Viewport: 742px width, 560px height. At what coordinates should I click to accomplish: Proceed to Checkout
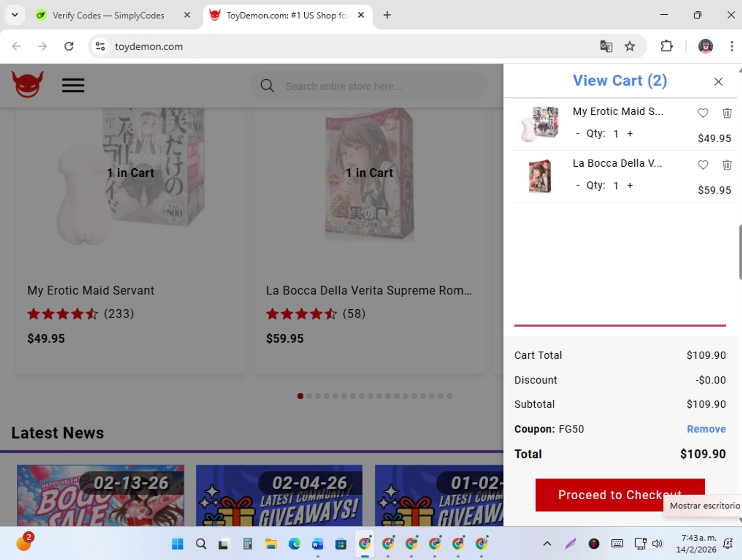(620, 495)
